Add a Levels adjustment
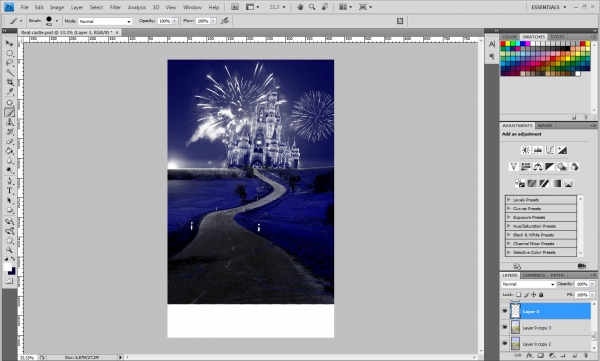 pos(538,150)
